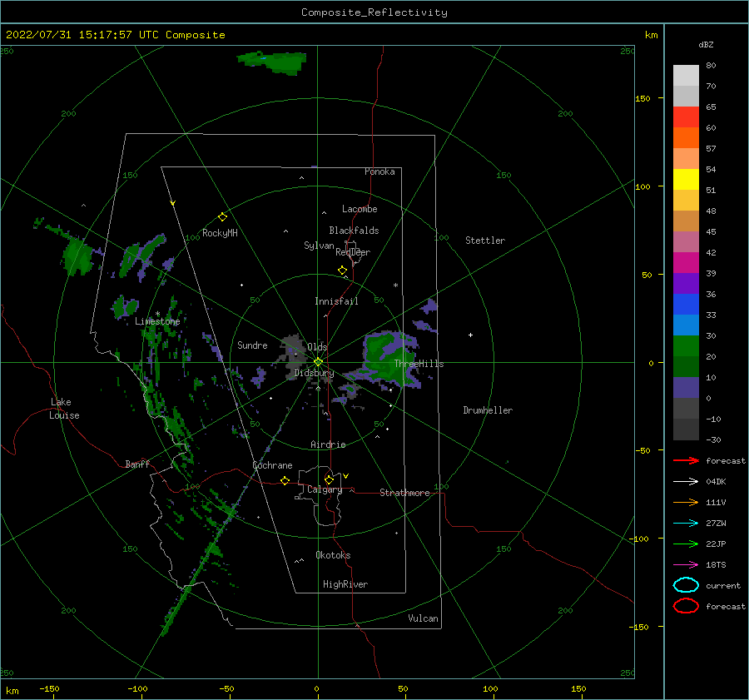Click the HighRiver town label

[345, 584]
